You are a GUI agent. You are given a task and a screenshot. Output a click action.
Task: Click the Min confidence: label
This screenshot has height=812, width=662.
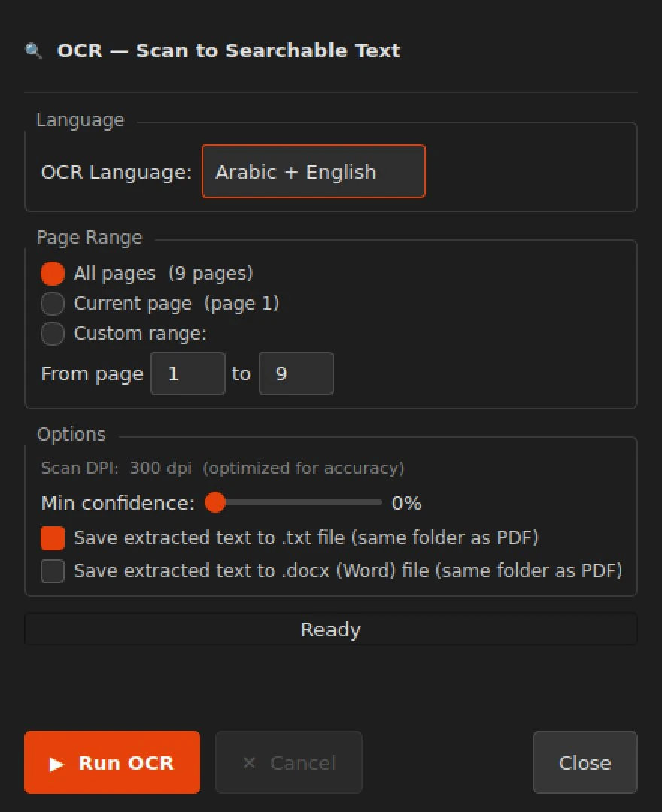point(117,503)
